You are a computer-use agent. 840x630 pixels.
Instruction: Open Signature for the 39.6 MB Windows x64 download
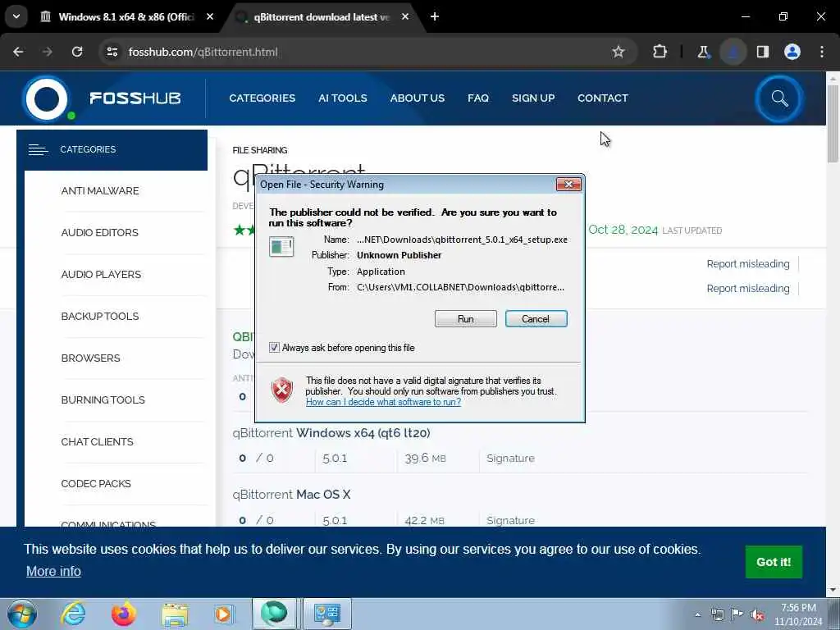[510, 458]
